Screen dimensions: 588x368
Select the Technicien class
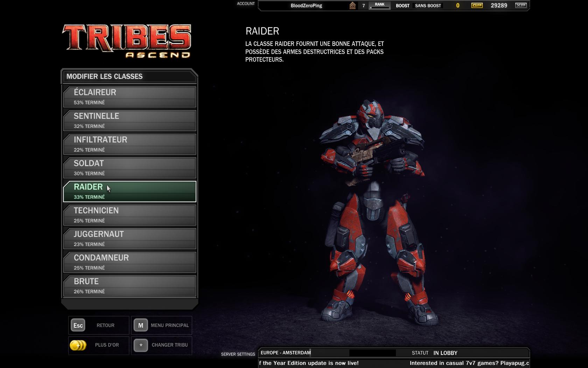coord(129,215)
